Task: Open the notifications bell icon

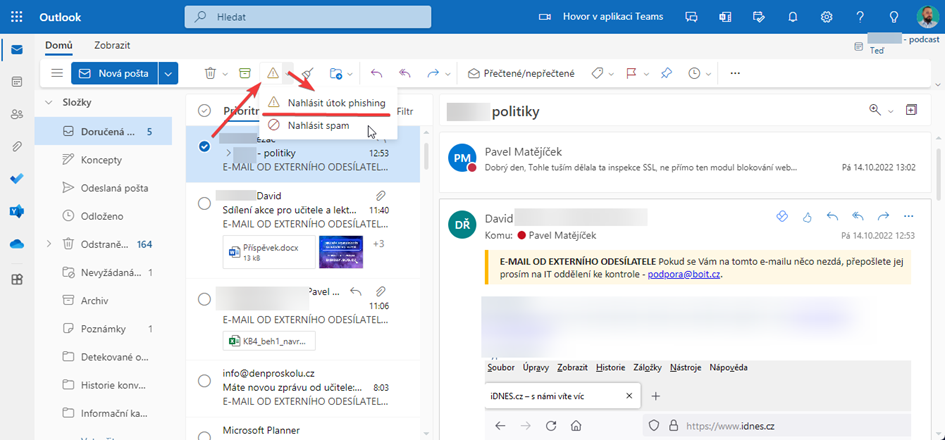Action: coord(793,17)
